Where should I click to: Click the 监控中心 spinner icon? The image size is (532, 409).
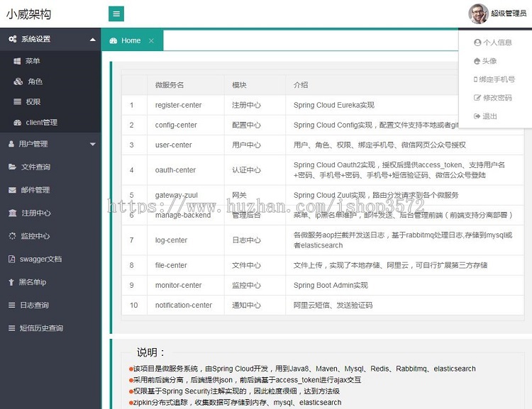click(12, 236)
